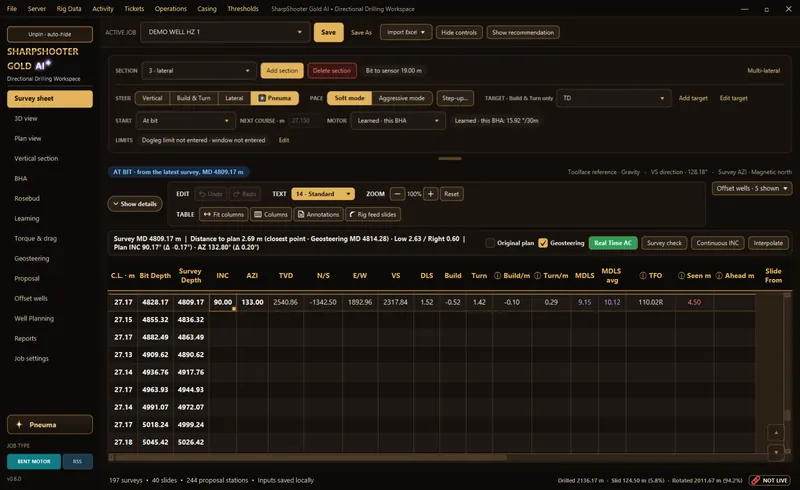The height and width of the screenshot is (490, 800).
Task: Click the Undo arrow icon
Action: coord(203,194)
